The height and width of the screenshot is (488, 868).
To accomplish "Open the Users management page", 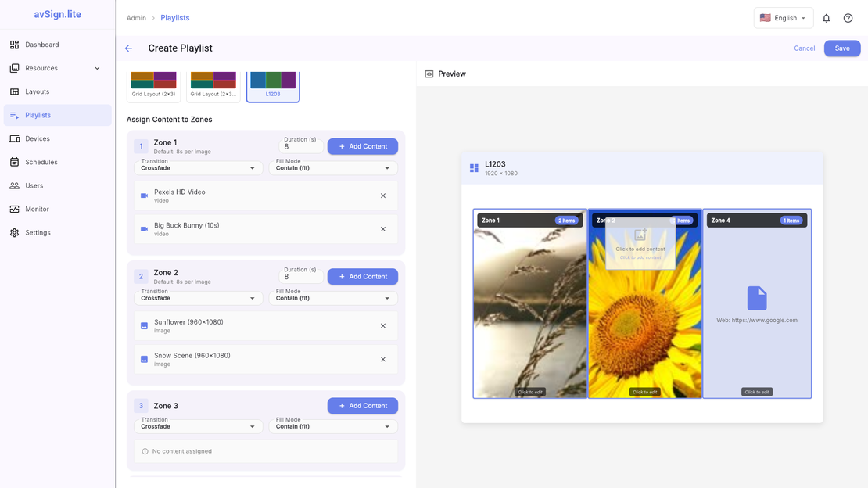I will click(33, 185).
